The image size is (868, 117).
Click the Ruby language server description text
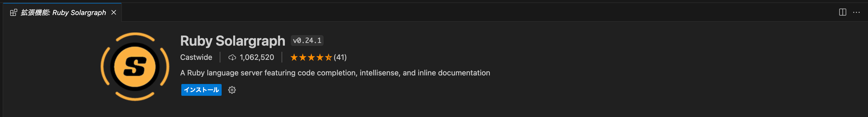point(335,73)
